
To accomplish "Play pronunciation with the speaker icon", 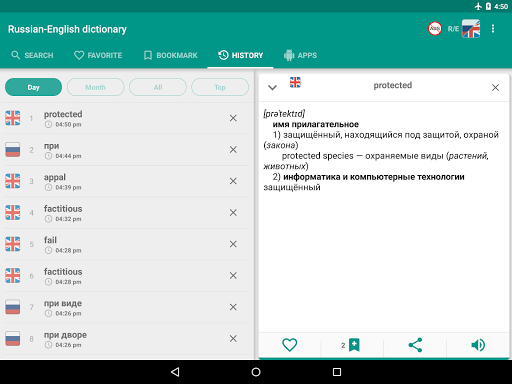I will tap(478, 345).
